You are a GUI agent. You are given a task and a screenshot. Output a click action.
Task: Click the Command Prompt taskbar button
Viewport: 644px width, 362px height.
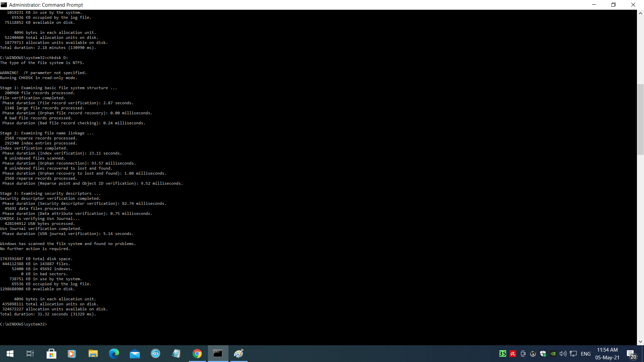pyautogui.click(x=218, y=354)
